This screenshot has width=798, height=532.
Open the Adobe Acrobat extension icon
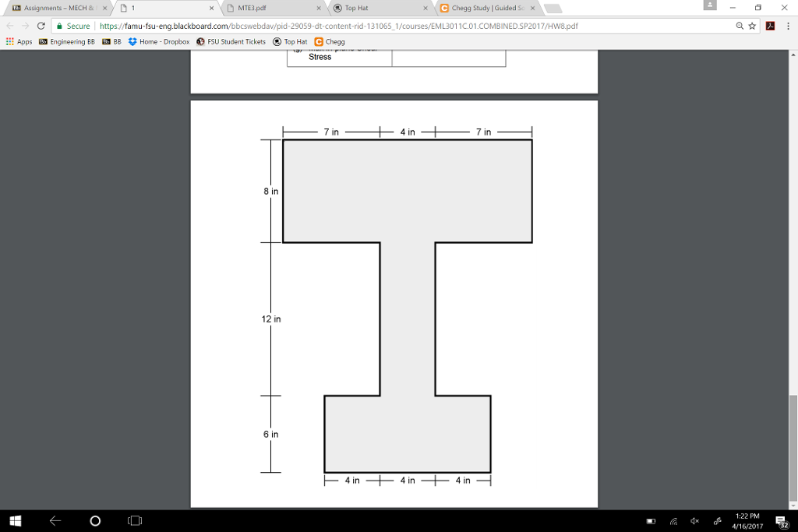[x=769, y=24]
